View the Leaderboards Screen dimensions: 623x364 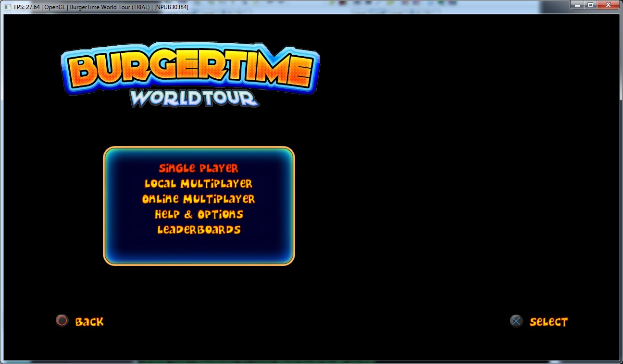pyautogui.click(x=199, y=230)
